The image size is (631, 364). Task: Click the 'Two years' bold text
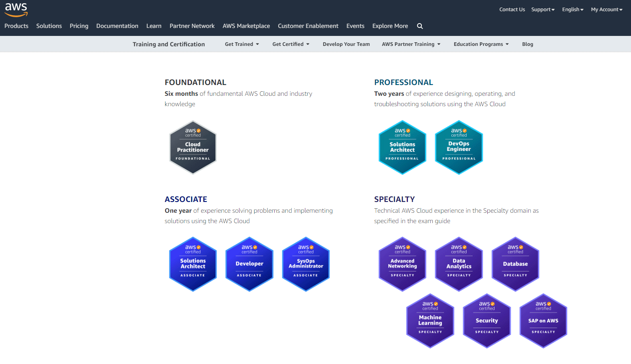(x=389, y=94)
